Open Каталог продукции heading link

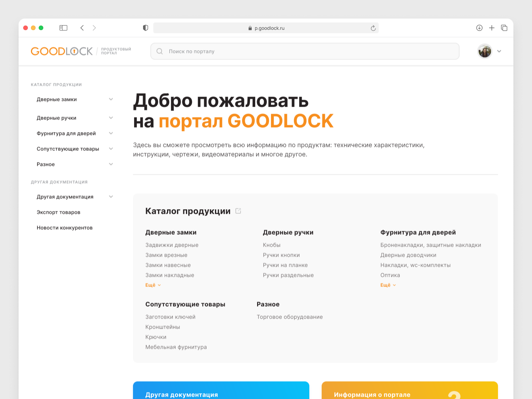188,211
